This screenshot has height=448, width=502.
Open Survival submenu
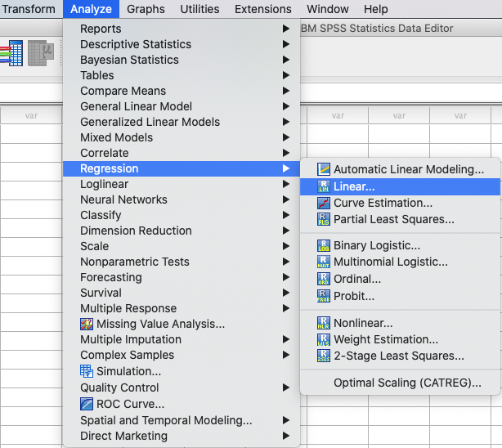coord(182,293)
